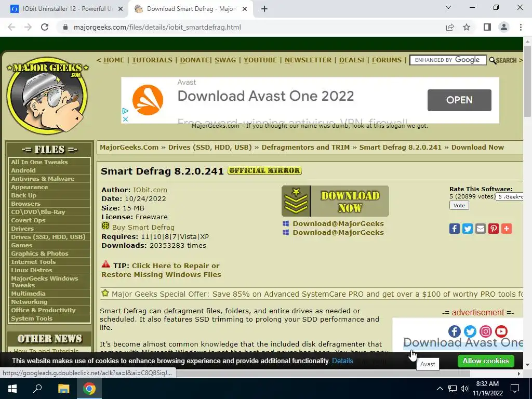Image resolution: width=532 pixels, height=399 pixels.
Task: Click the Google enhanced search field
Action: (x=448, y=60)
